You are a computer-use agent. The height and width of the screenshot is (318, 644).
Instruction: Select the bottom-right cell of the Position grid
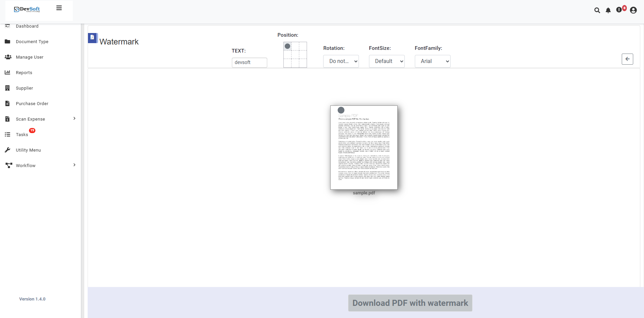click(303, 63)
